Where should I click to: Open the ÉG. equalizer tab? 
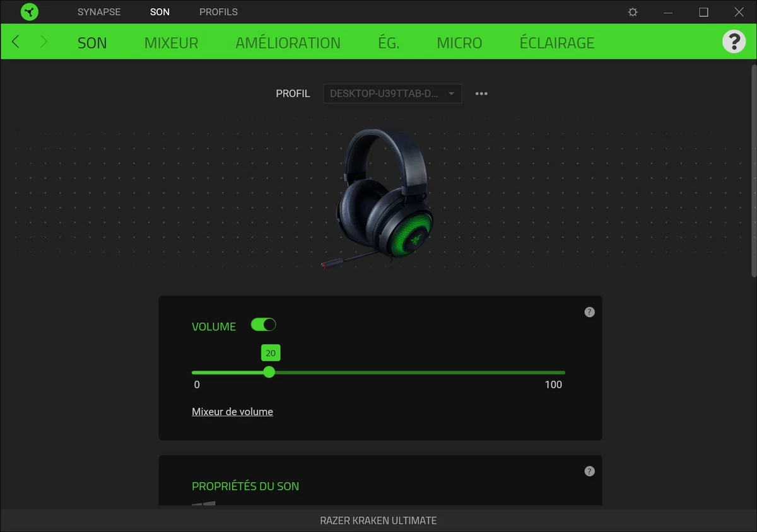tap(389, 43)
